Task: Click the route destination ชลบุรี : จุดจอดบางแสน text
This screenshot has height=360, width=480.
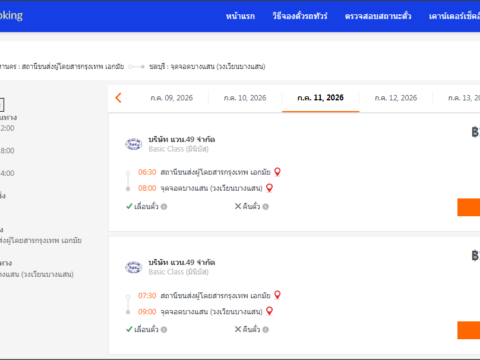Action: click(207, 67)
